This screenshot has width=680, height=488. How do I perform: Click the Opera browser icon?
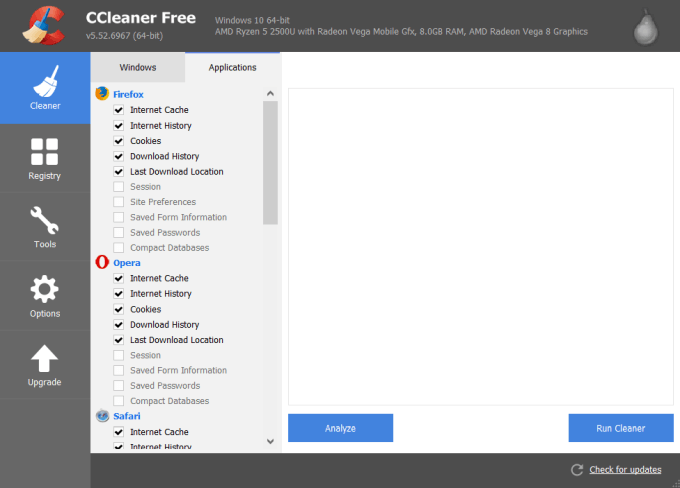click(102, 262)
